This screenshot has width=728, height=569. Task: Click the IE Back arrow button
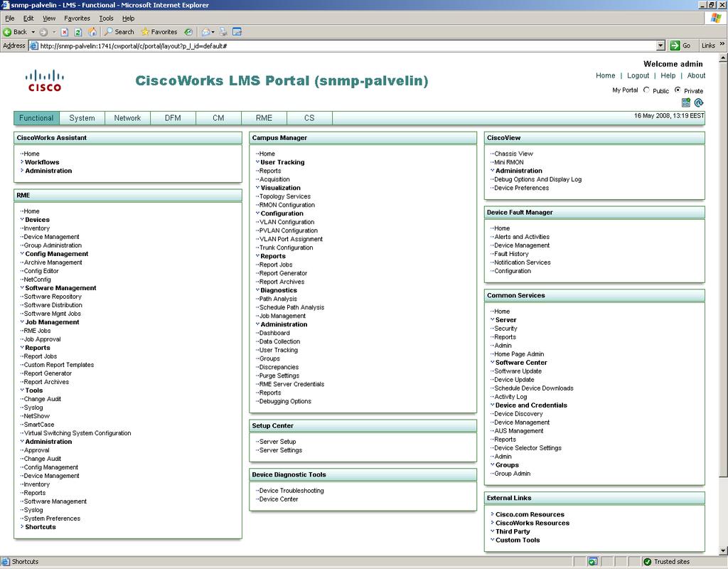14,32
